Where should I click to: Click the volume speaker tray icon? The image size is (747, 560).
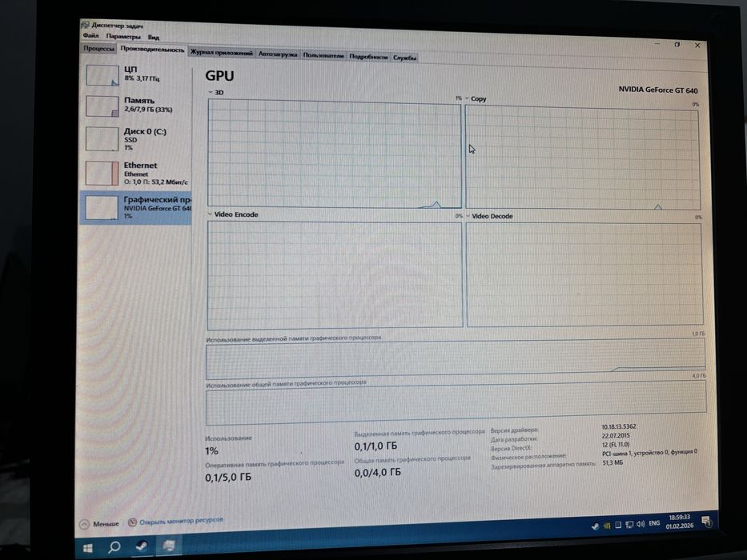(x=641, y=524)
